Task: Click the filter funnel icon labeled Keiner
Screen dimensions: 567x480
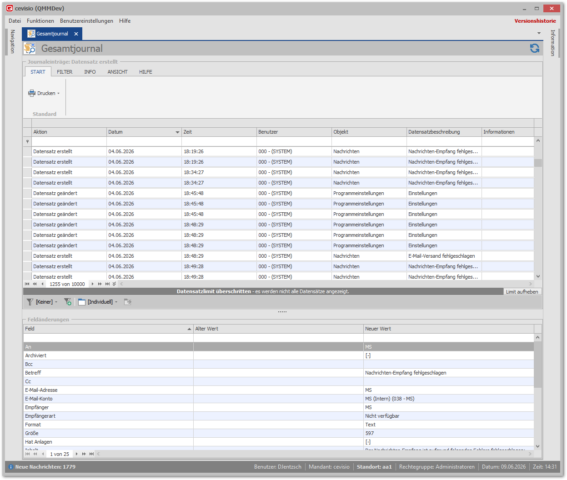Action: [30, 302]
